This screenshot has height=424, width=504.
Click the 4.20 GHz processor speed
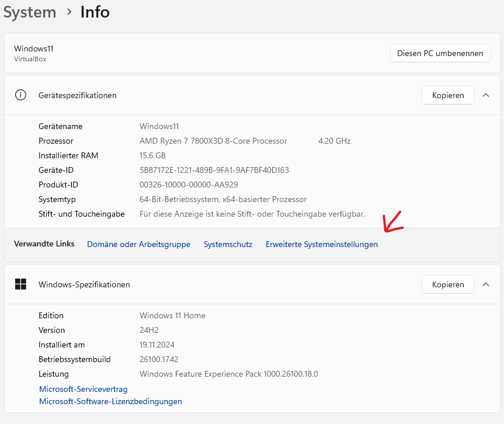pos(334,141)
